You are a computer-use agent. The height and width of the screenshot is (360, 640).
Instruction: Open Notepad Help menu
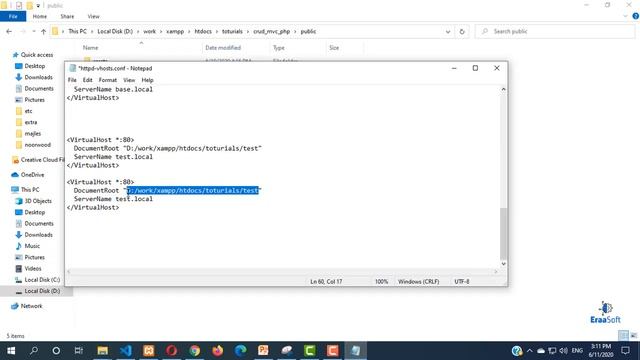(x=147, y=80)
